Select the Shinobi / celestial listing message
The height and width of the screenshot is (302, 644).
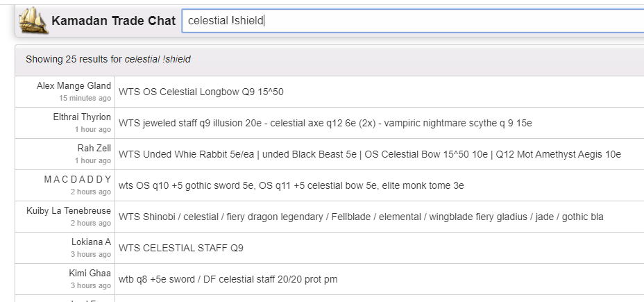click(x=361, y=217)
